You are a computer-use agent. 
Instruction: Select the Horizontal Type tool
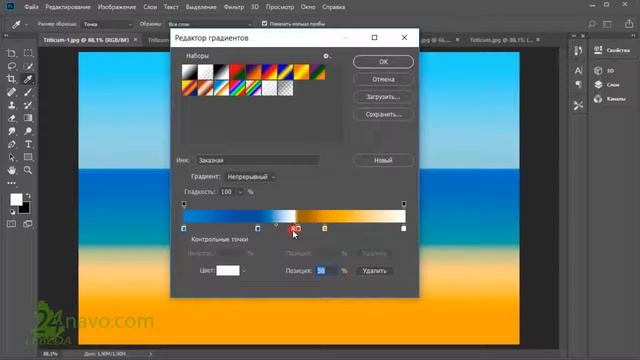(x=28, y=144)
